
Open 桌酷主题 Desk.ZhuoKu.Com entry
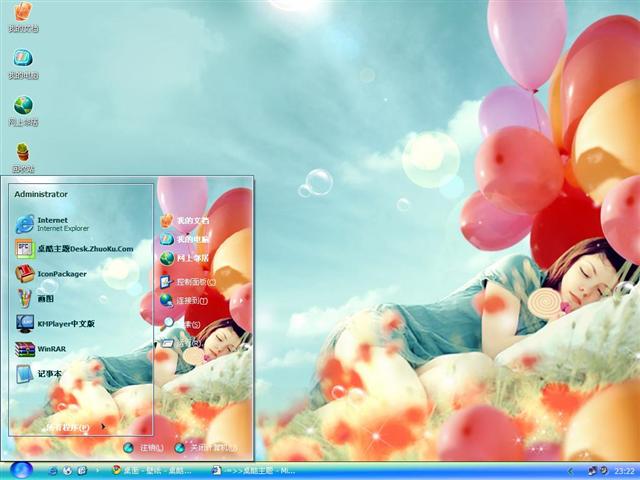pyautogui.click(x=74, y=249)
